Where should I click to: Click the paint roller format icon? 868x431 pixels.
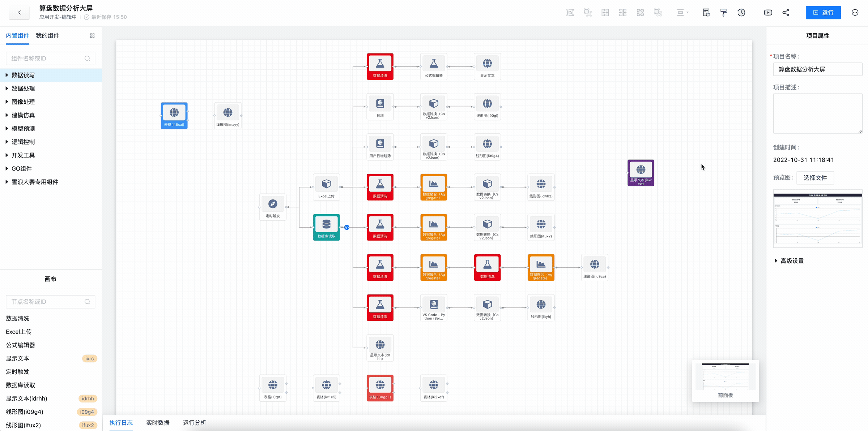(x=724, y=13)
